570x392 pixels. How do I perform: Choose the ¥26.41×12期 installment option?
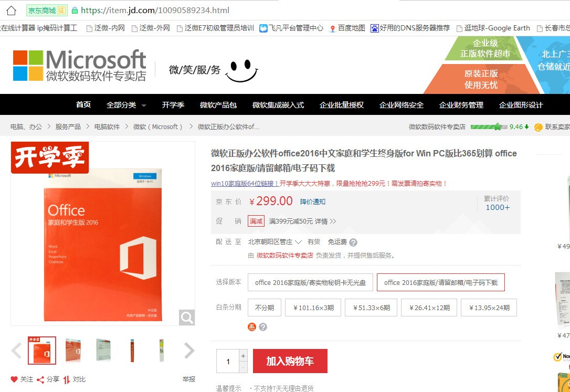click(429, 308)
